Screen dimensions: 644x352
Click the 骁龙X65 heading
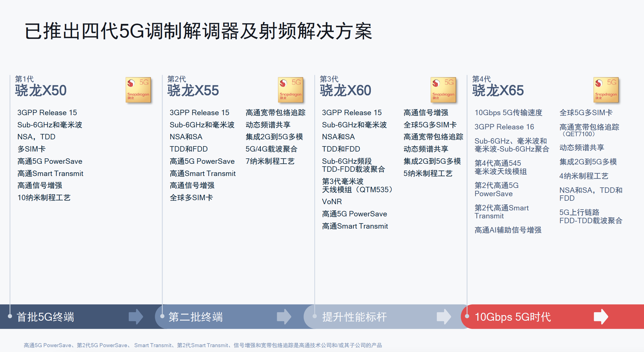tap(498, 91)
